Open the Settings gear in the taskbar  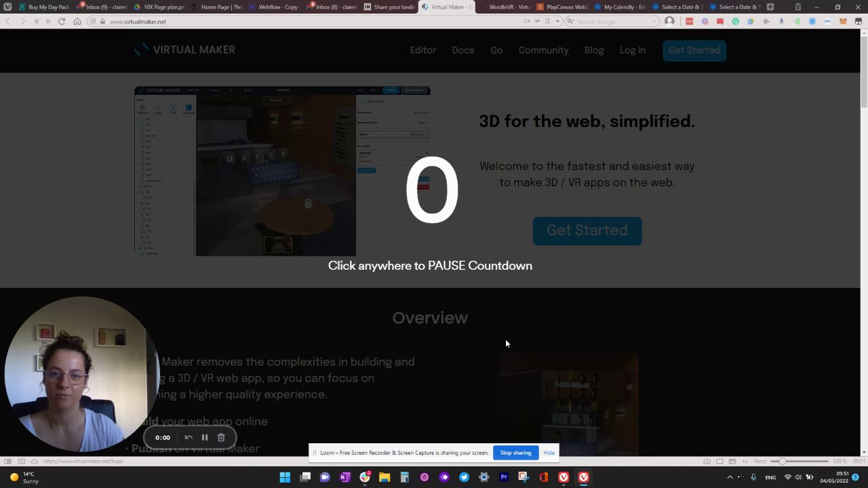click(484, 477)
